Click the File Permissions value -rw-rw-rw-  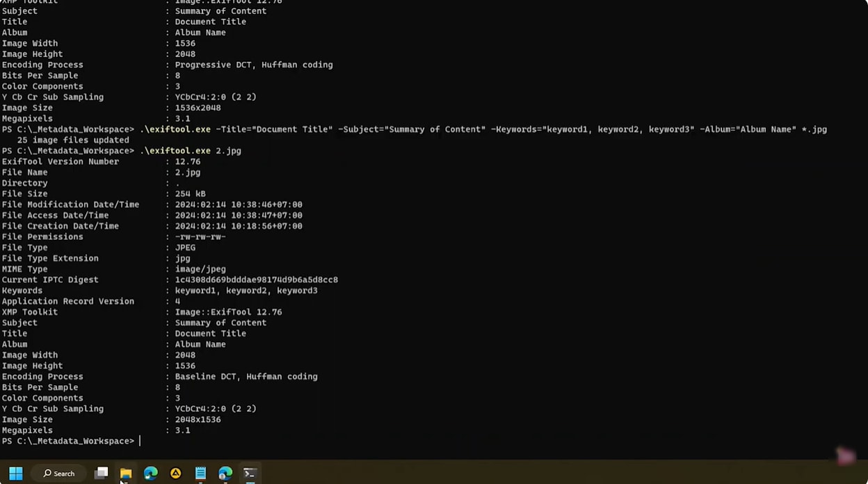200,237
